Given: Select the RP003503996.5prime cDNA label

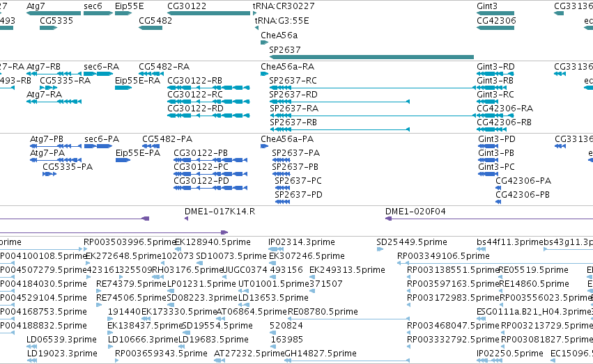Looking at the screenshot, I should [130, 242].
